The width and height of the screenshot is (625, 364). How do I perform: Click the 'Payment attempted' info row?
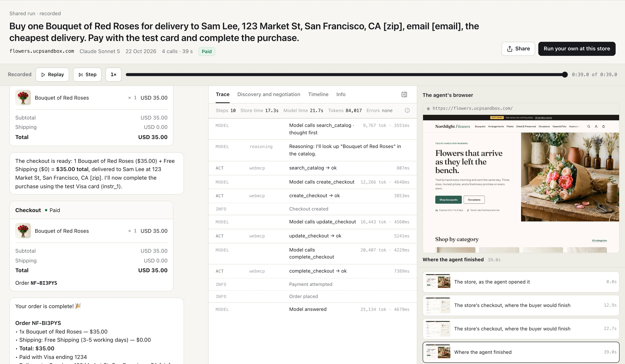(312, 284)
